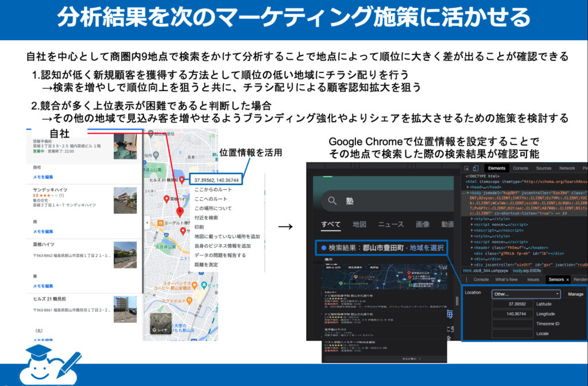Toggle the レイヤ map layer button
The image size is (588, 386).
click(x=161, y=324)
